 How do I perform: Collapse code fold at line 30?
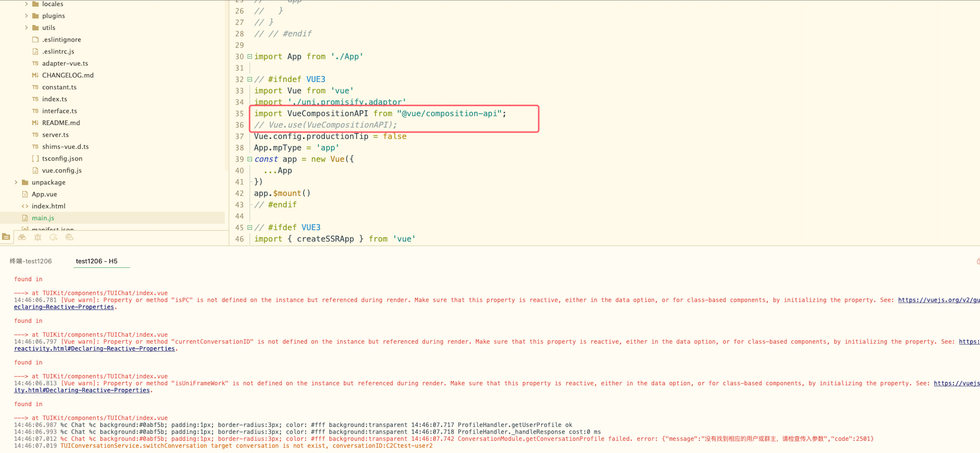pos(249,56)
